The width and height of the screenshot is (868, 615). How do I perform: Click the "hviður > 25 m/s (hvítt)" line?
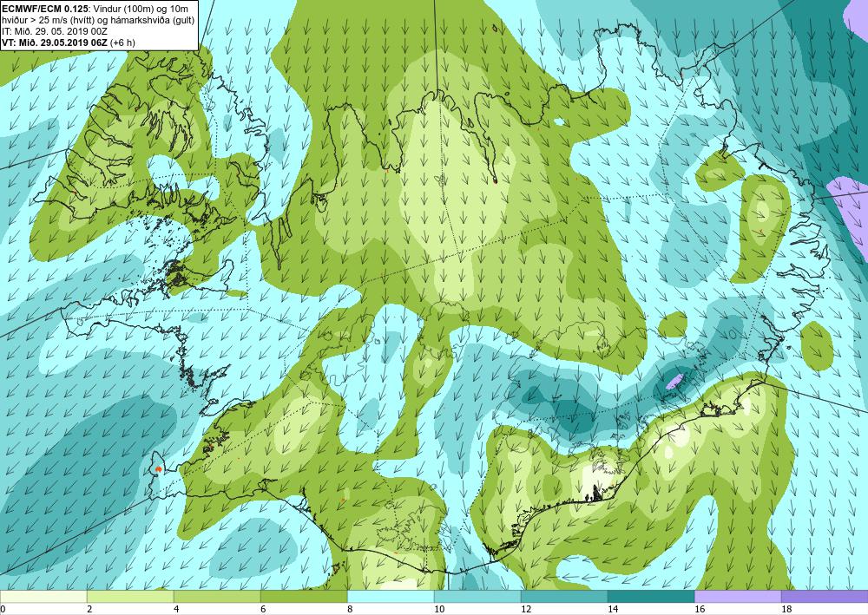[98, 20]
